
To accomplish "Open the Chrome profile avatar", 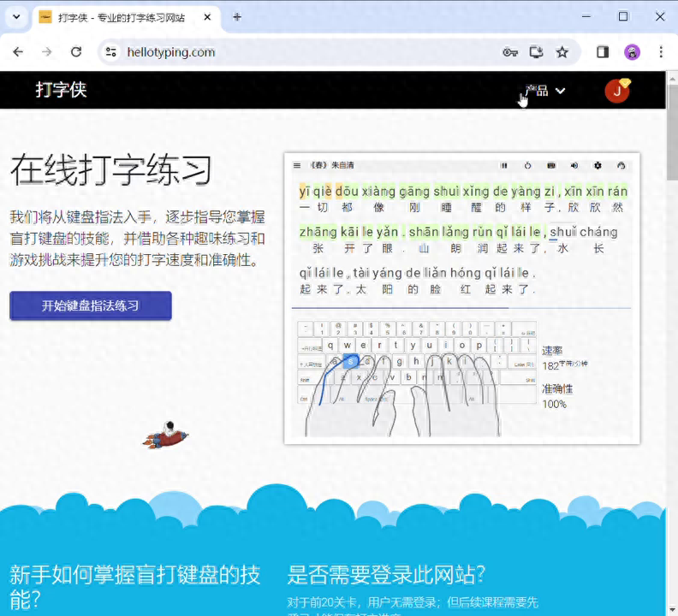I will click(x=632, y=52).
